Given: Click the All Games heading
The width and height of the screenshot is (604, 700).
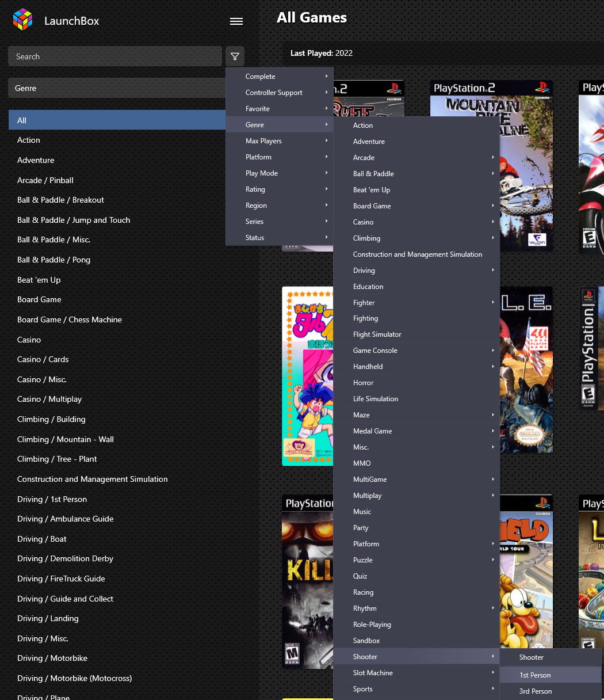Looking at the screenshot, I should point(312,17).
